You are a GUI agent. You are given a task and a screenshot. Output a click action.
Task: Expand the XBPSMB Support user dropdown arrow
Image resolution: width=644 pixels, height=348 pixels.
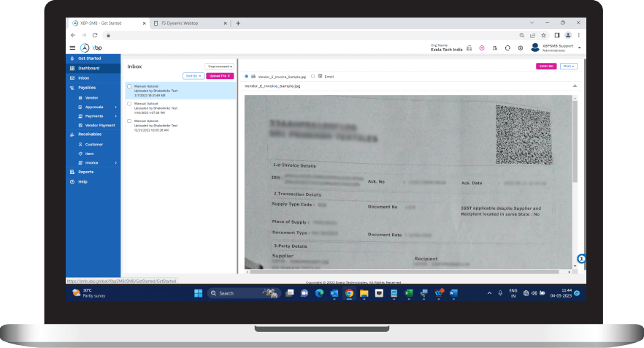[579, 48]
